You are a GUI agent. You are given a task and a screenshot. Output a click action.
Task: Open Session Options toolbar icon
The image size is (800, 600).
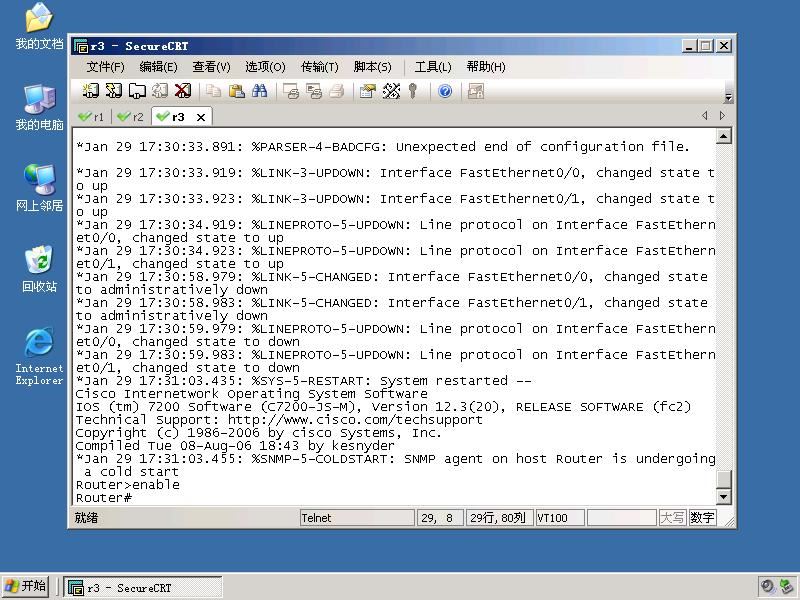(x=368, y=91)
